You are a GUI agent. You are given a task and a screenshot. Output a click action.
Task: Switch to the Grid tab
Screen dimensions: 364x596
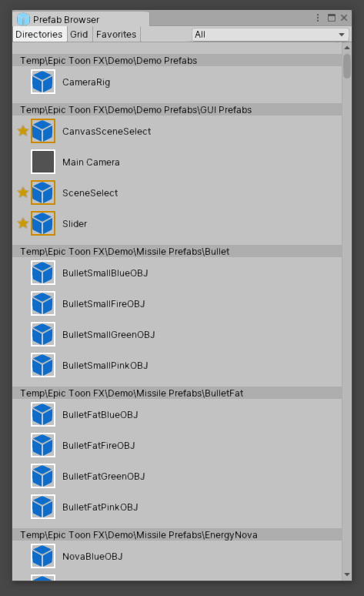point(79,35)
